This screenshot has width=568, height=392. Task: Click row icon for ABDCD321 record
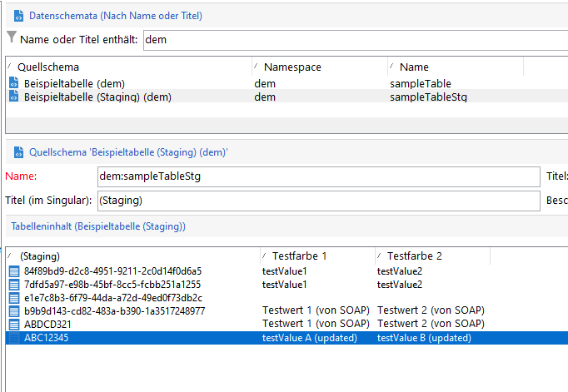[14, 324]
